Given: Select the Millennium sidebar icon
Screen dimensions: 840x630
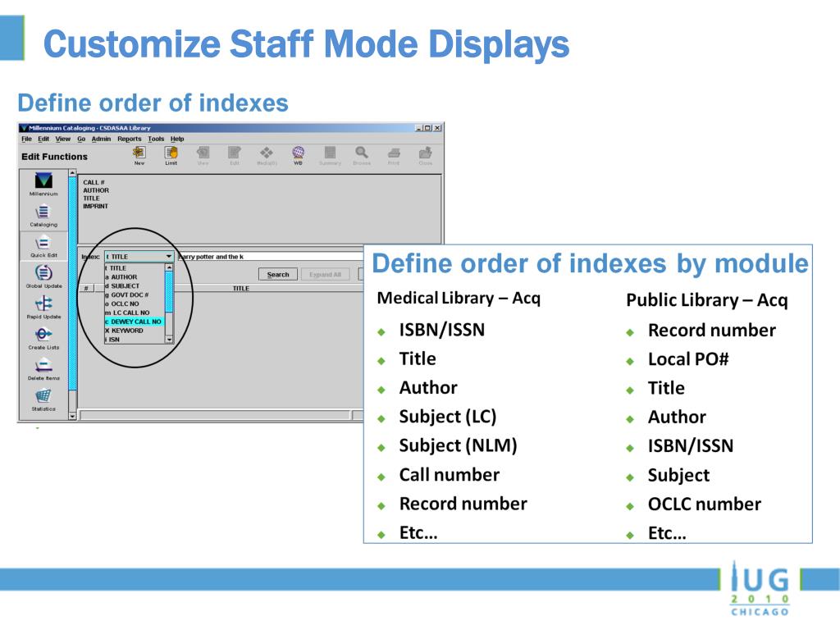Looking at the screenshot, I should [x=43, y=185].
